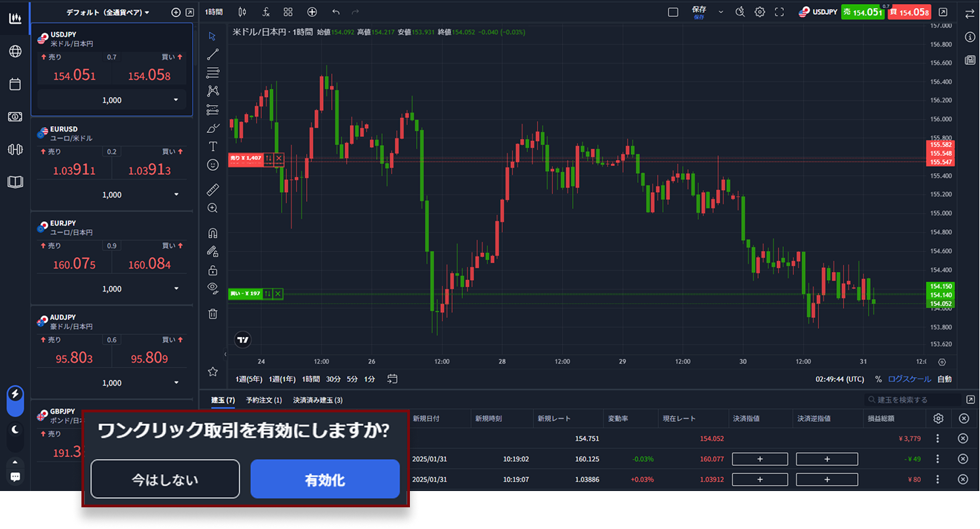Image resolution: width=980 pixels, height=529 pixels.
Task: Open the デフォルト (全通貨ペア) watchlist dropdown
Action: pos(108,12)
